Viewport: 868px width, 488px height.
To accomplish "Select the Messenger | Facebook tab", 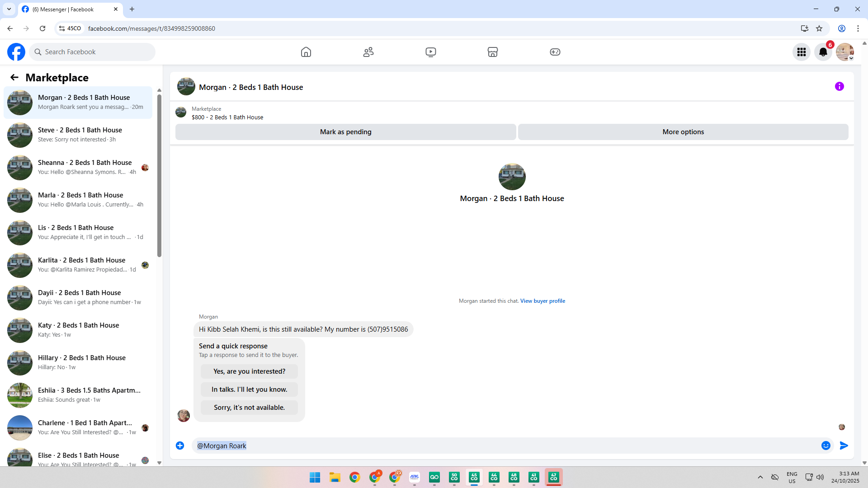I will (x=71, y=9).
